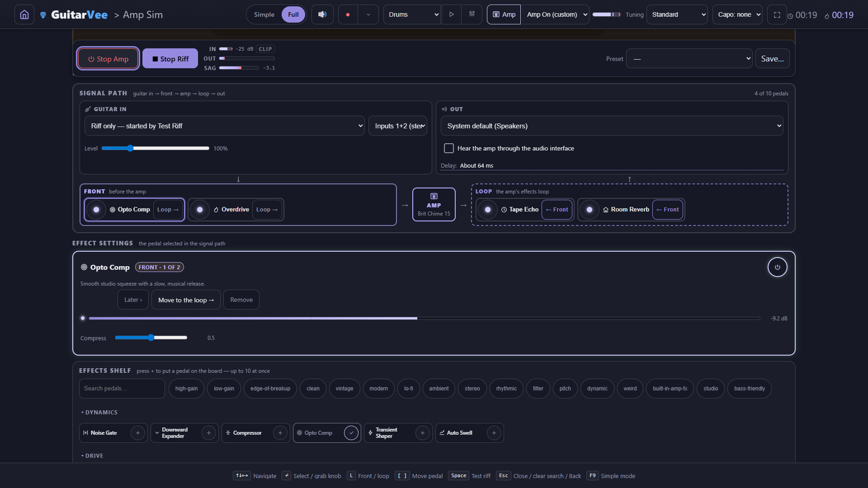Viewport: 868px width, 488px height.
Task: Enable hearing amp through the audio interface
Action: 449,148
